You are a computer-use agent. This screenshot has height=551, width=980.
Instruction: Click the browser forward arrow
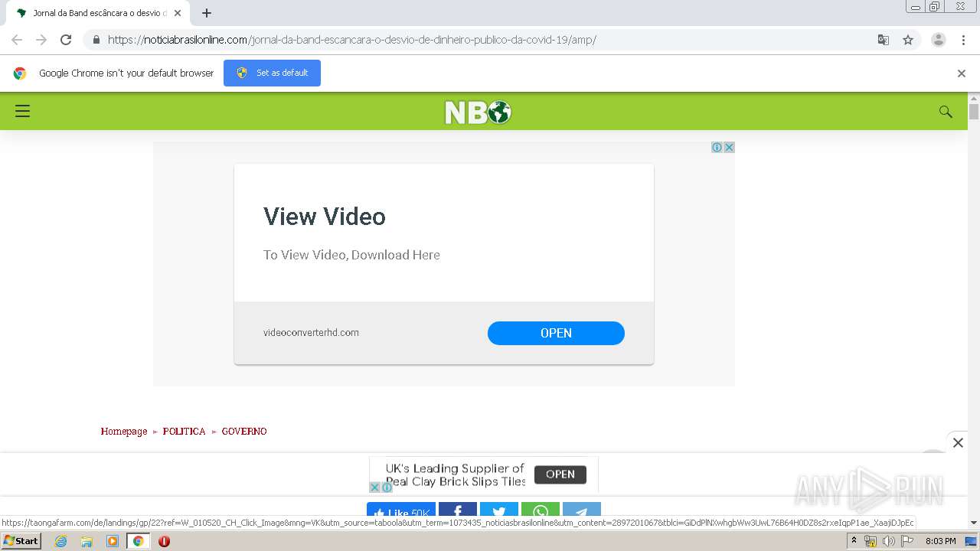(x=41, y=40)
